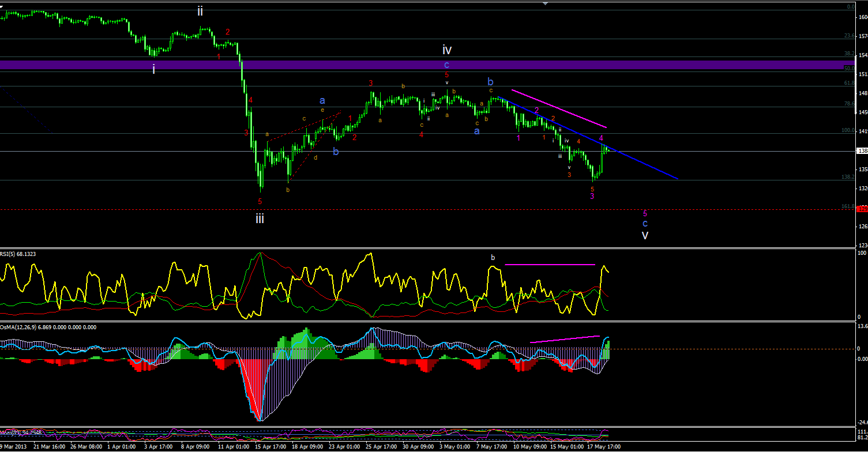The image size is (868, 452).
Task: Click the -24.6 value on the OsMA scale
Action: 861,423
